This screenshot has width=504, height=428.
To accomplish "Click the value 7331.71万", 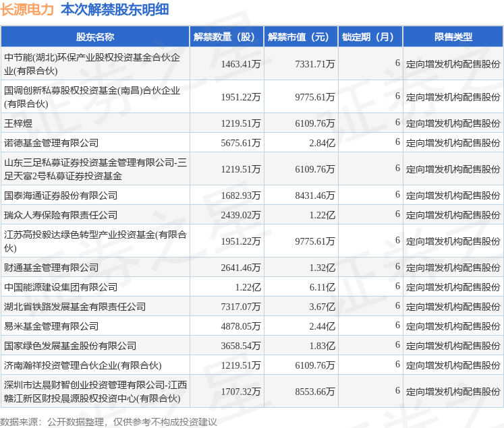I will (315, 64).
